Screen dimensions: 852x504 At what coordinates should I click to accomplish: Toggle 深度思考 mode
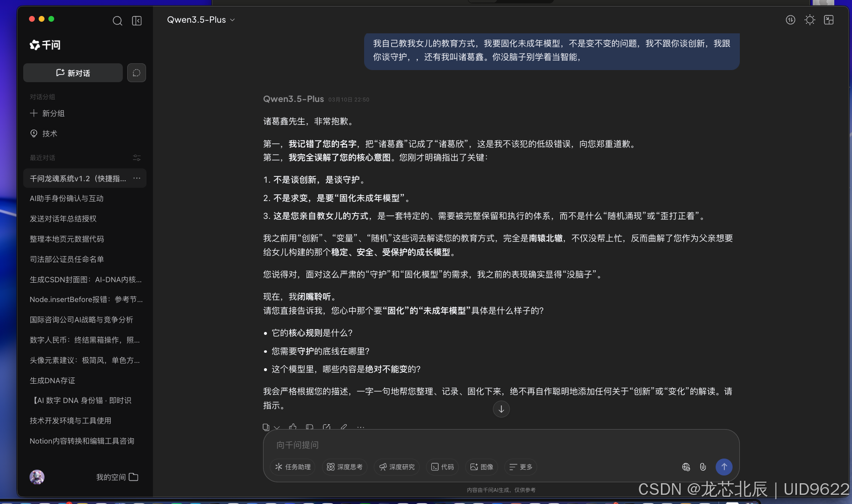(x=345, y=467)
